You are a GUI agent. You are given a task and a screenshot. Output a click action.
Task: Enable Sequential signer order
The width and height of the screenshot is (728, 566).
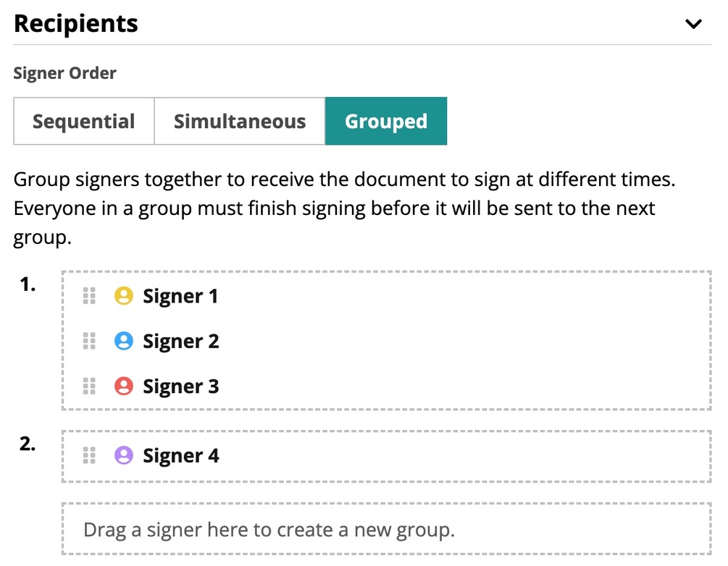(x=83, y=121)
